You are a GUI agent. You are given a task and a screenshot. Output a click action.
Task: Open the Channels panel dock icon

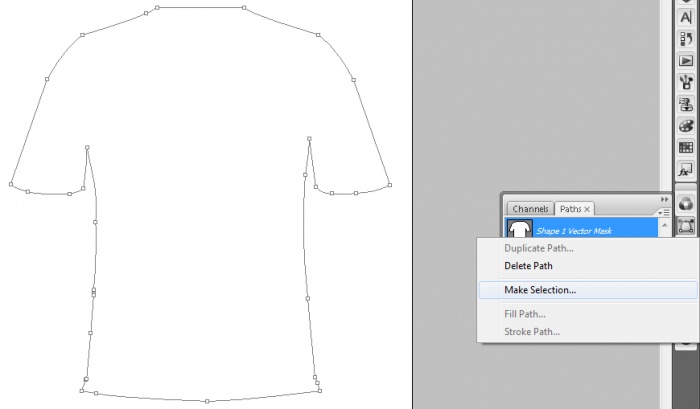tap(686, 204)
